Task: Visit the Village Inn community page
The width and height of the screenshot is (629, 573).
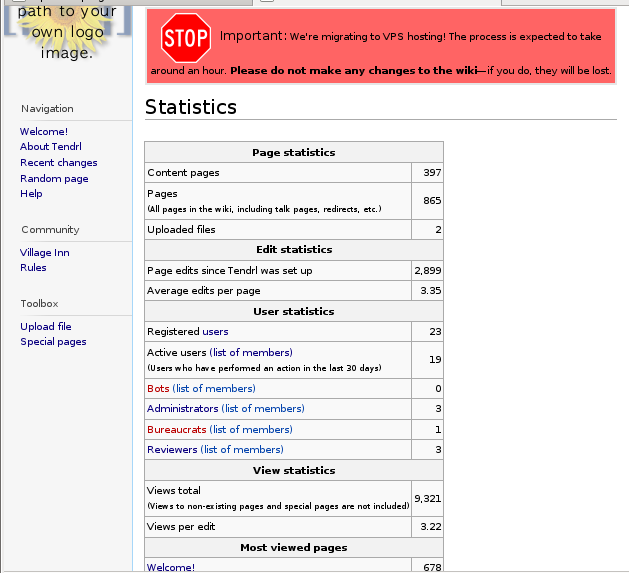Action: [45, 253]
